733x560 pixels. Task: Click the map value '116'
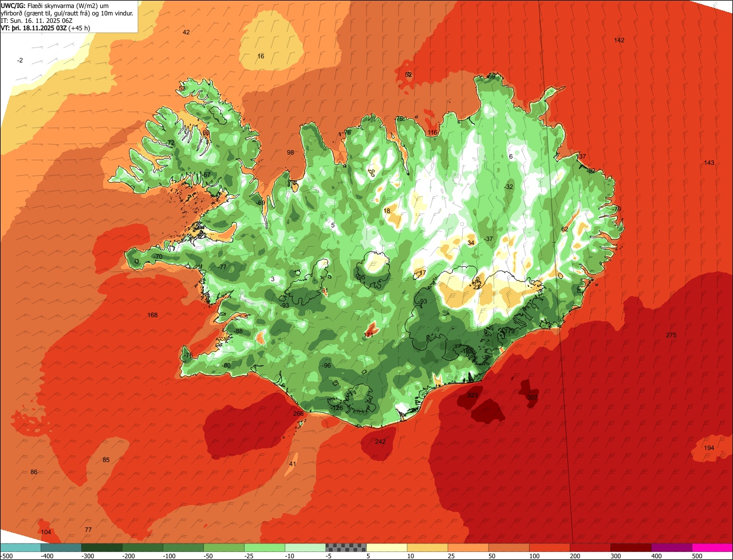[x=432, y=132]
